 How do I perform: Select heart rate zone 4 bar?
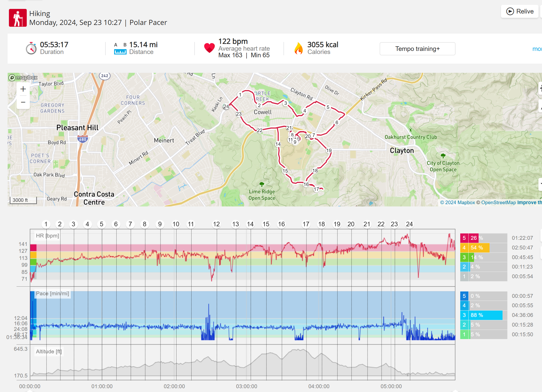click(x=479, y=248)
